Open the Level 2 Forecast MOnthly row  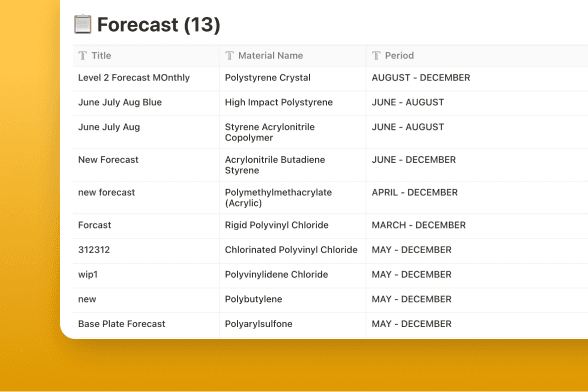pyautogui.click(x=134, y=78)
